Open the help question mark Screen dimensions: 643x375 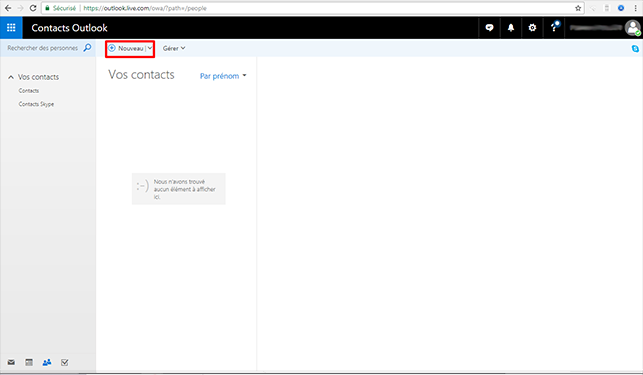(554, 27)
